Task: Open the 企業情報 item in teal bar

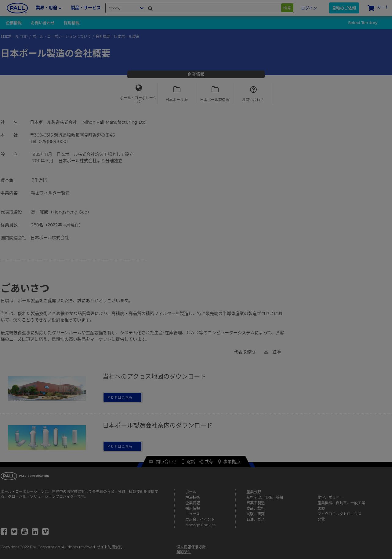Action: coord(14,23)
